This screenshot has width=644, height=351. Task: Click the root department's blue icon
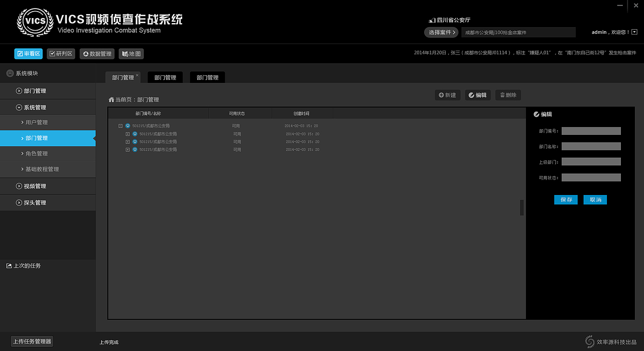click(x=128, y=126)
